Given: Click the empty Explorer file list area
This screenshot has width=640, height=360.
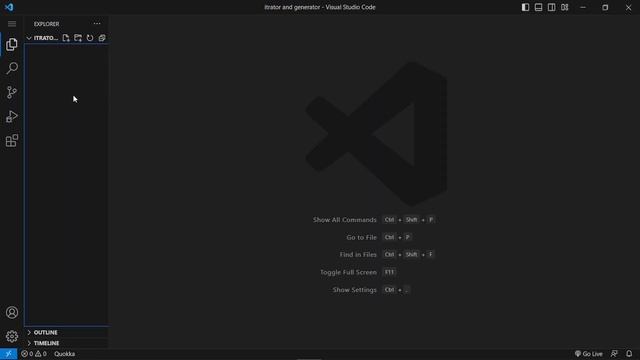Looking at the screenshot, I should click(67, 184).
